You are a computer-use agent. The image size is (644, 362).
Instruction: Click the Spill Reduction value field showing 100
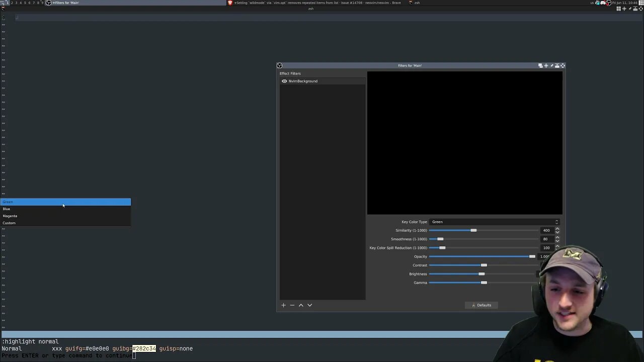(546, 248)
